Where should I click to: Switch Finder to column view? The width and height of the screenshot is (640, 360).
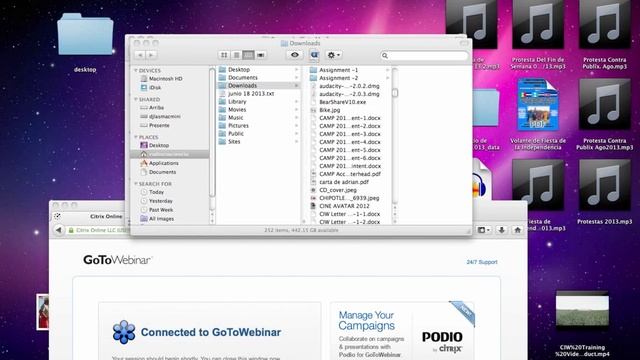click(248, 55)
